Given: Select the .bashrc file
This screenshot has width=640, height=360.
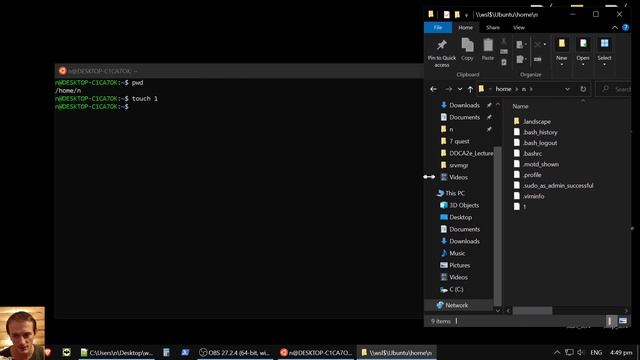Looking at the screenshot, I should tap(532, 153).
